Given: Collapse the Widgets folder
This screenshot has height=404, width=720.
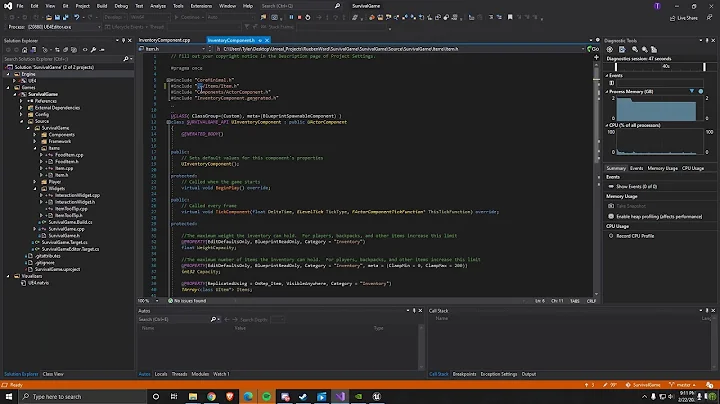Looking at the screenshot, I should point(35,189).
